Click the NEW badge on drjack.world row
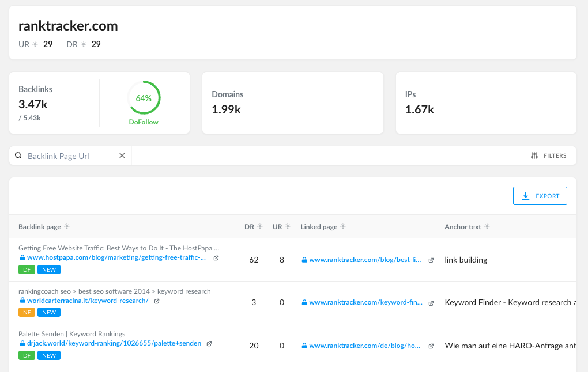Image resolution: width=588 pixels, height=372 pixels. tap(49, 355)
